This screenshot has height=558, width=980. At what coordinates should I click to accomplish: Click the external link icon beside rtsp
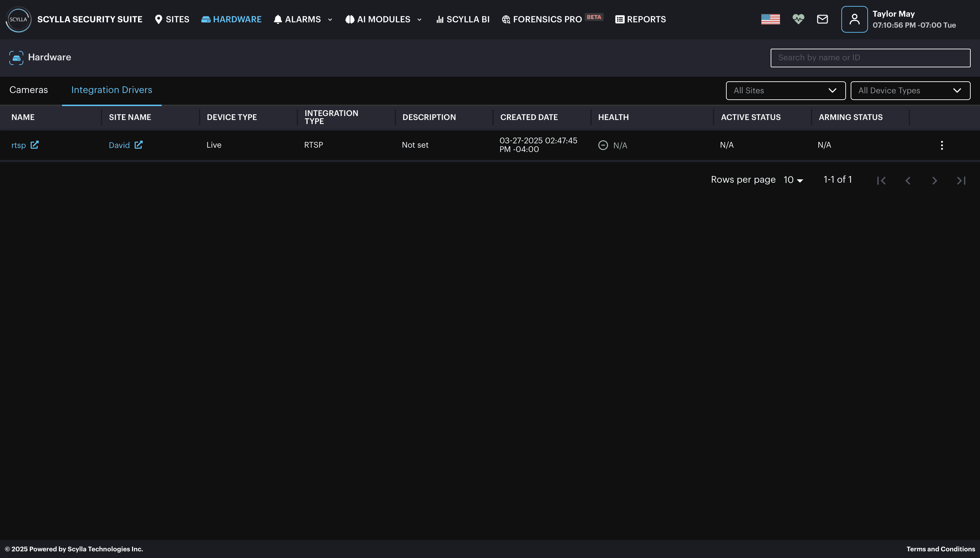[x=34, y=145]
